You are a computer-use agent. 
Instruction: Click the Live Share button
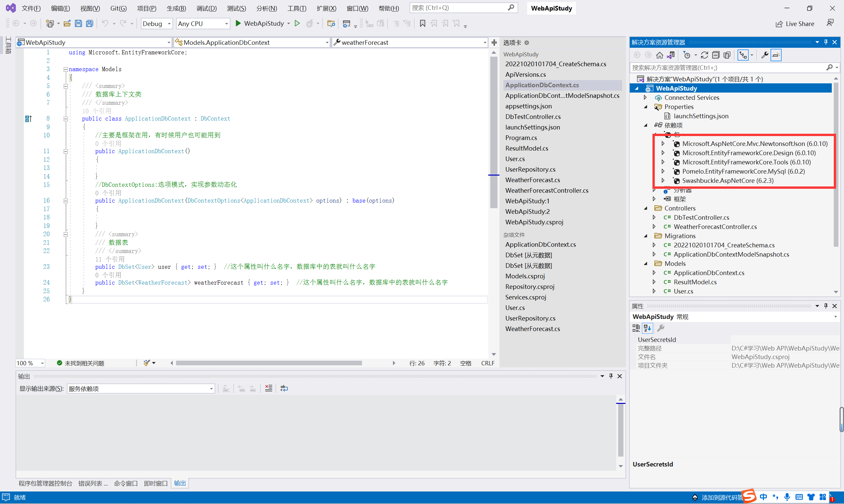(795, 24)
